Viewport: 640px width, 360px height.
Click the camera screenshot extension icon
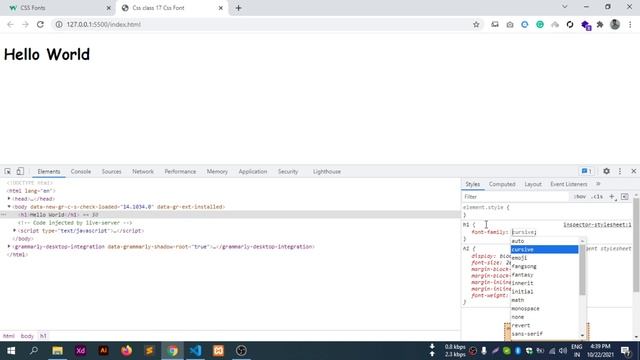510,24
